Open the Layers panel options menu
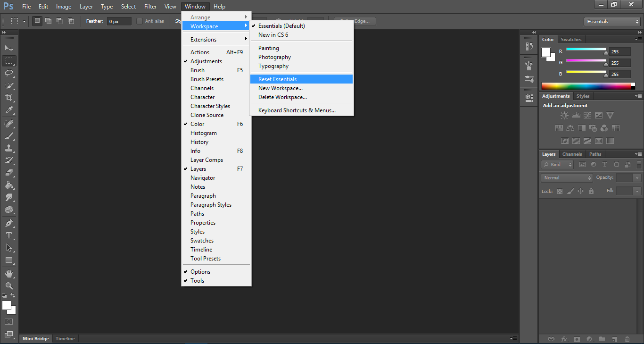Viewport: 644px width, 344px height. click(638, 154)
